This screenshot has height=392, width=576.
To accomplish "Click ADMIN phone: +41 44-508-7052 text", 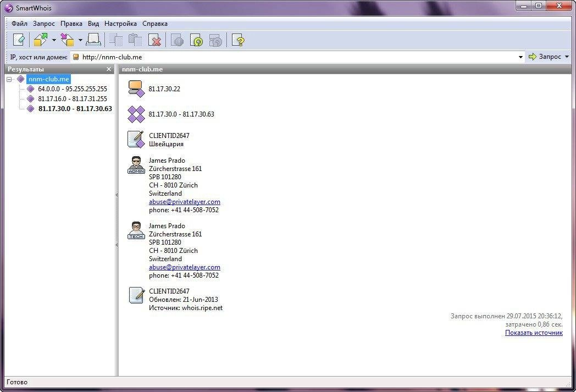I will (x=184, y=210).
